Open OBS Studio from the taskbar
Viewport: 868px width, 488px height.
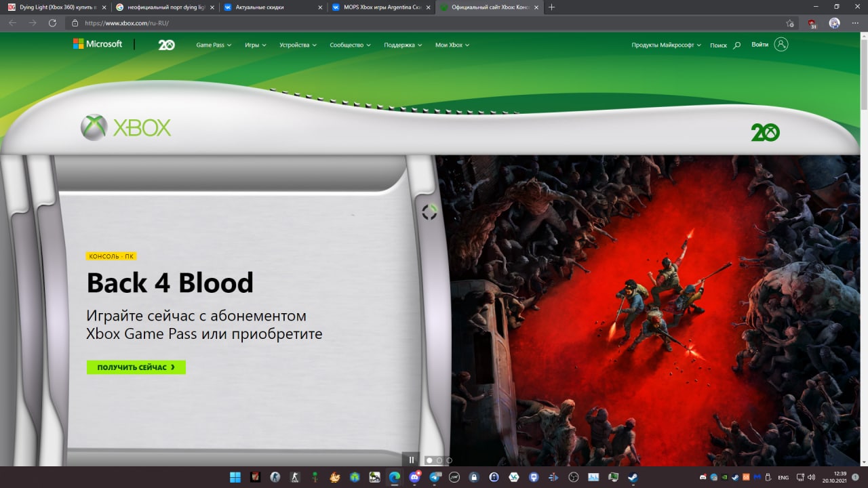(x=573, y=477)
